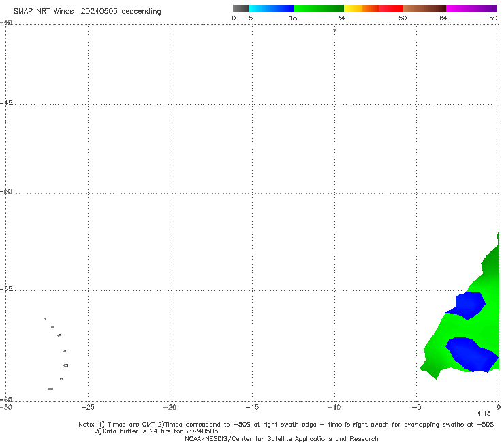Image resolution: width=504 pixels, height=443 pixels.
Task: Click the longitude label '-25'
Action: coord(88,407)
